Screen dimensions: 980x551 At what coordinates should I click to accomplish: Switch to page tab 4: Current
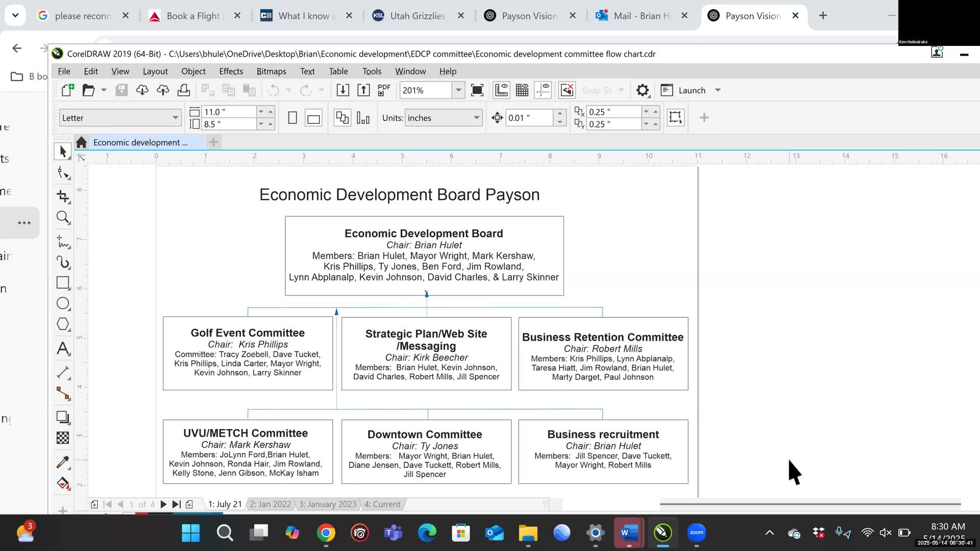[382, 504]
